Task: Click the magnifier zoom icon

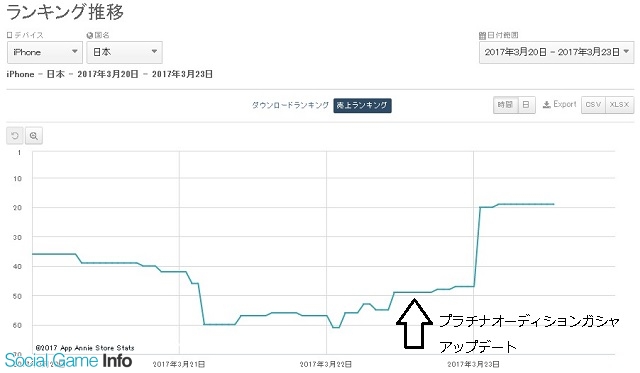Action: point(34,136)
